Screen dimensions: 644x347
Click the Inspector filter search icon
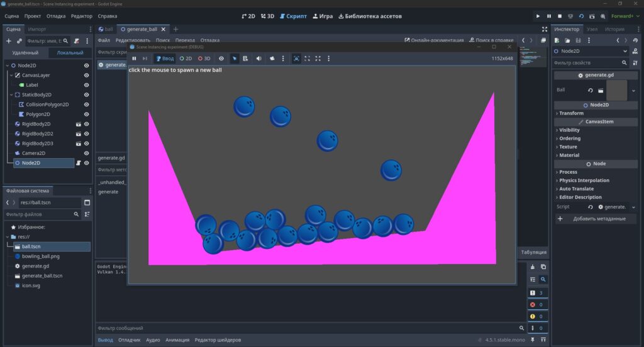pos(625,62)
